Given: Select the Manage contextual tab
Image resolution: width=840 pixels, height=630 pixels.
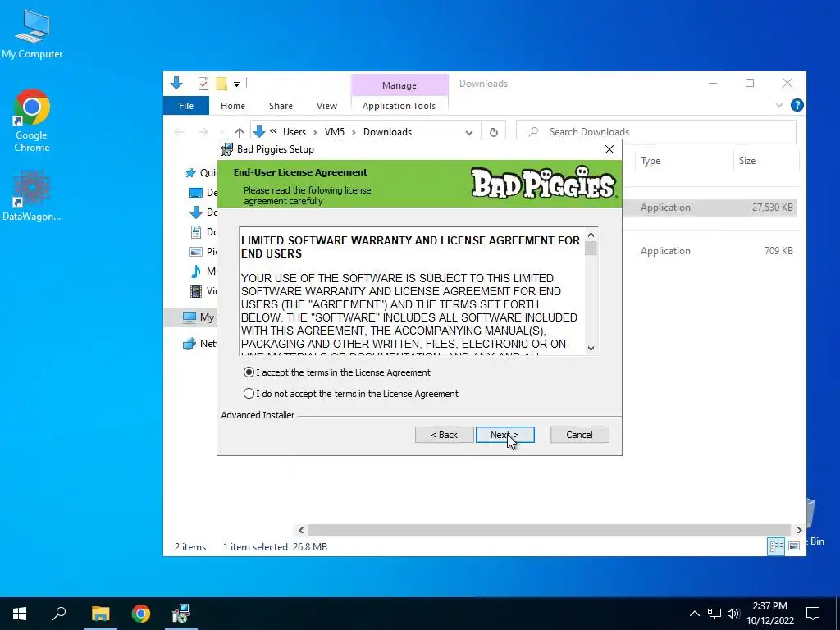Looking at the screenshot, I should point(399,85).
